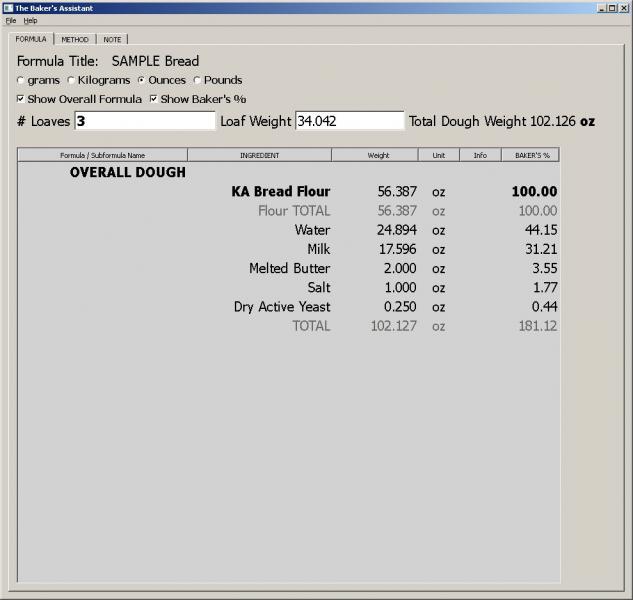The width and height of the screenshot is (633, 600).
Task: Open the File menu
Action: (x=11, y=20)
